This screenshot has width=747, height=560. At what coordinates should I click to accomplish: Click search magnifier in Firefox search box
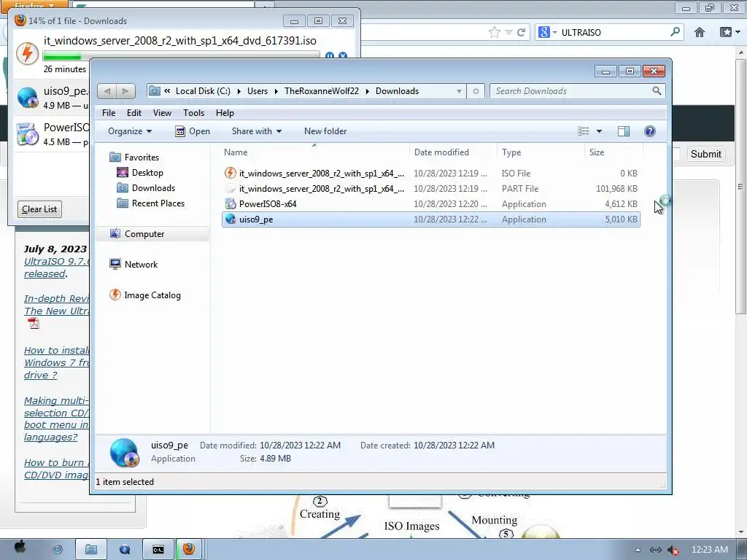point(675,32)
